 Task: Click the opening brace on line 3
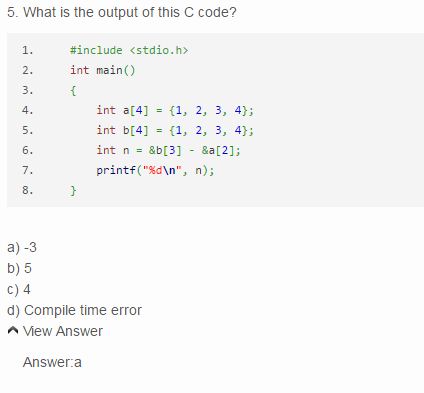[73, 91]
